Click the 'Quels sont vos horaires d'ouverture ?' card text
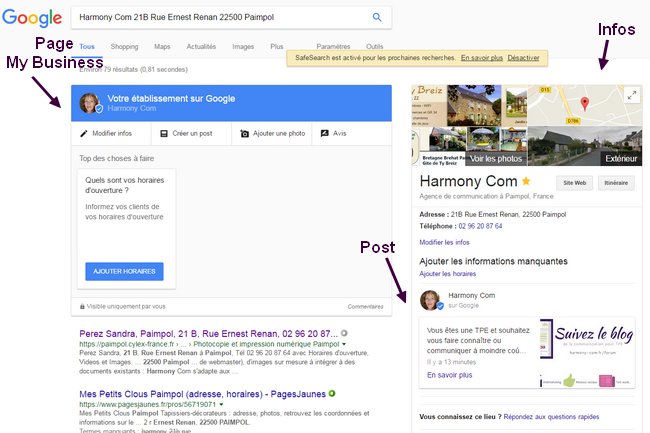The width and height of the screenshot is (650, 433). pos(125,185)
